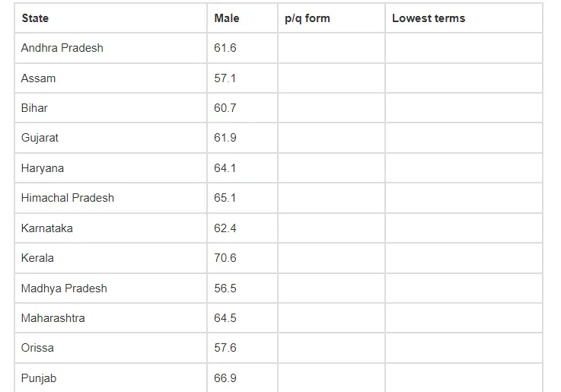Click the Lowest terms cell for Gujarat

(x=464, y=138)
